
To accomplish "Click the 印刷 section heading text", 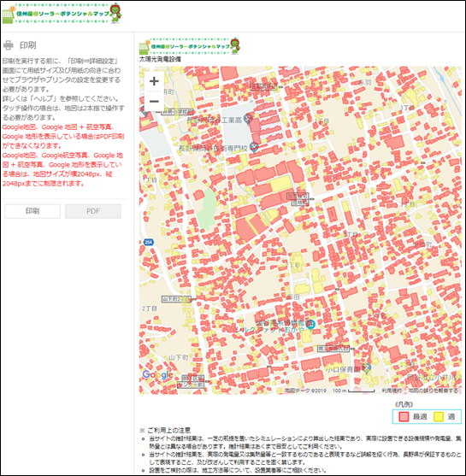I will (28, 45).
